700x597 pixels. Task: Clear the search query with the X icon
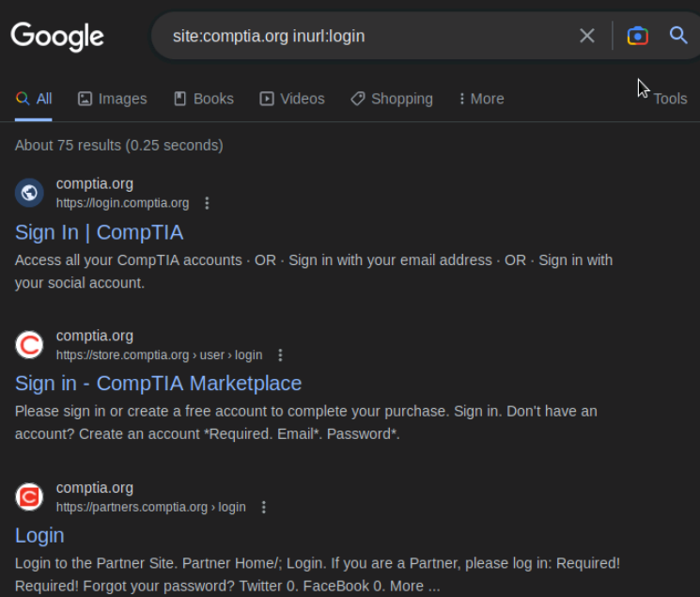coord(586,36)
